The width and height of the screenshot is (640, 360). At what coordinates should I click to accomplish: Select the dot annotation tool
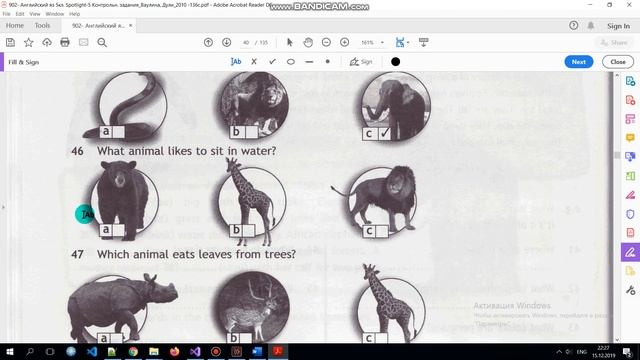(327, 62)
